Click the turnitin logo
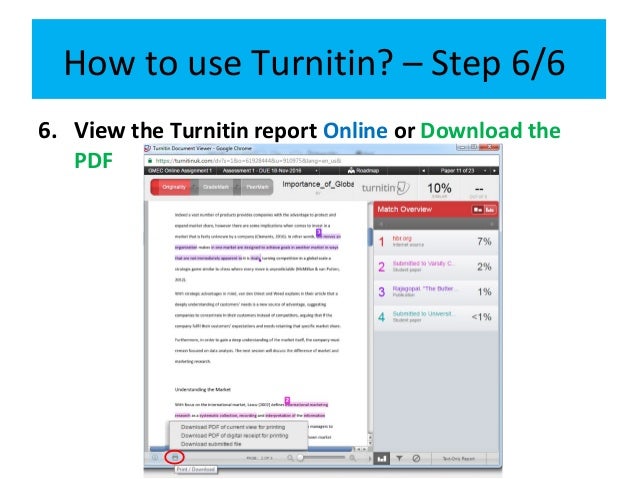Image resolution: width=638 pixels, height=479 pixels. (385, 188)
